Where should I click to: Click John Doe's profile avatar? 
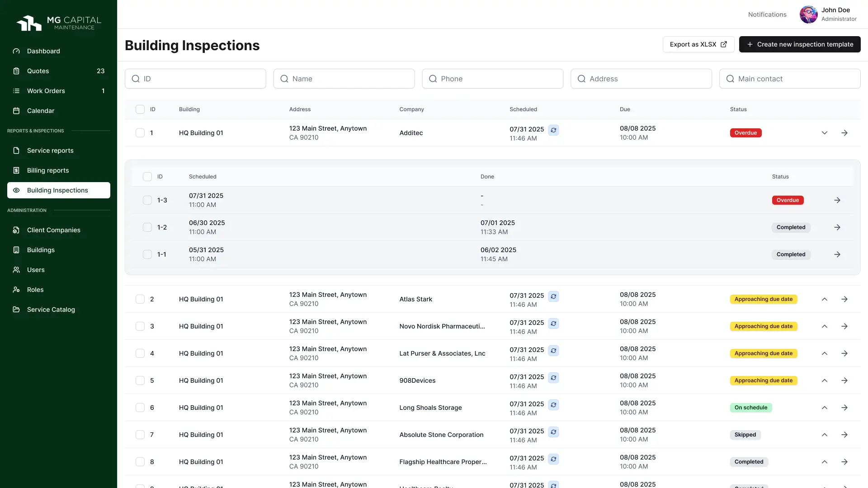pyautogui.click(x=808, y=14)
